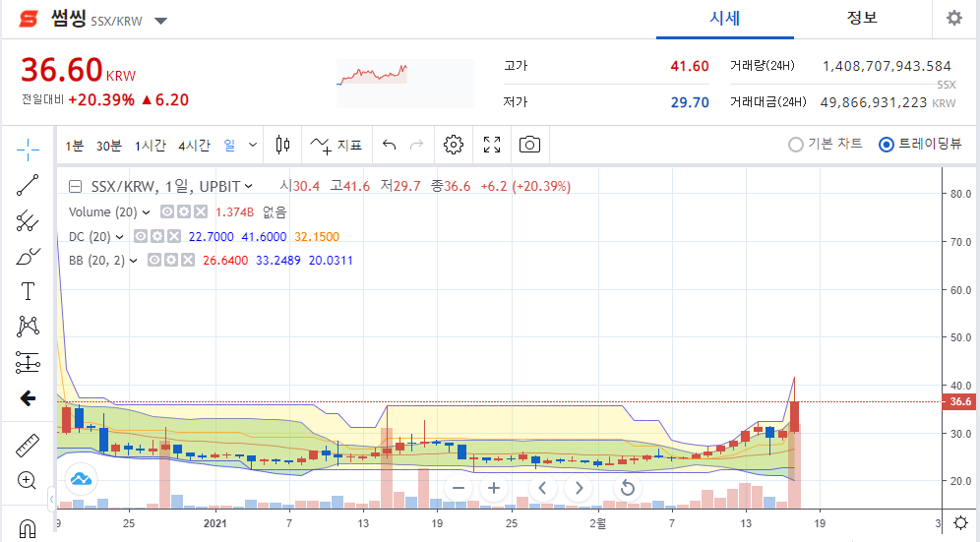
Task: Select the crosshair cursor tool
Action: pos(29,150)
